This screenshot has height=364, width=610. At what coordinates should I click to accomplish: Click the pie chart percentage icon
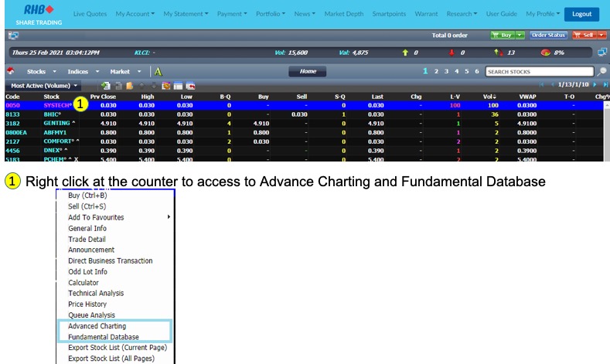pyautogui.click(x=545, y=53)
